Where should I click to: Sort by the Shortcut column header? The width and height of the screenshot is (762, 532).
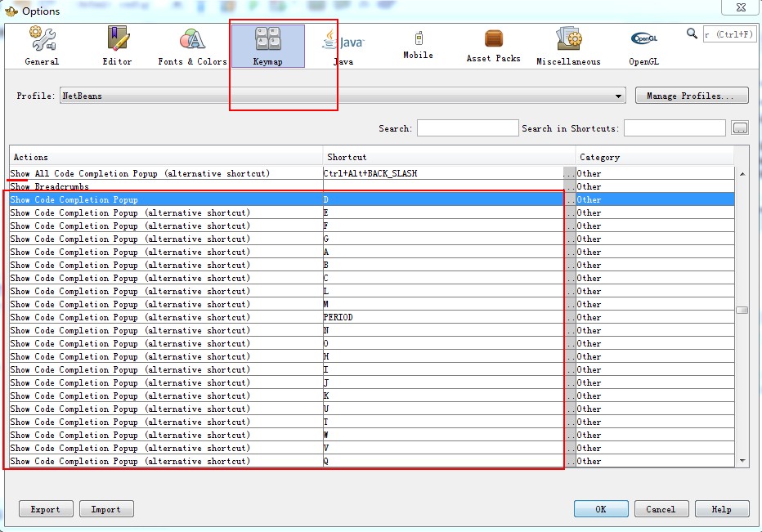[x=449, y=157]
